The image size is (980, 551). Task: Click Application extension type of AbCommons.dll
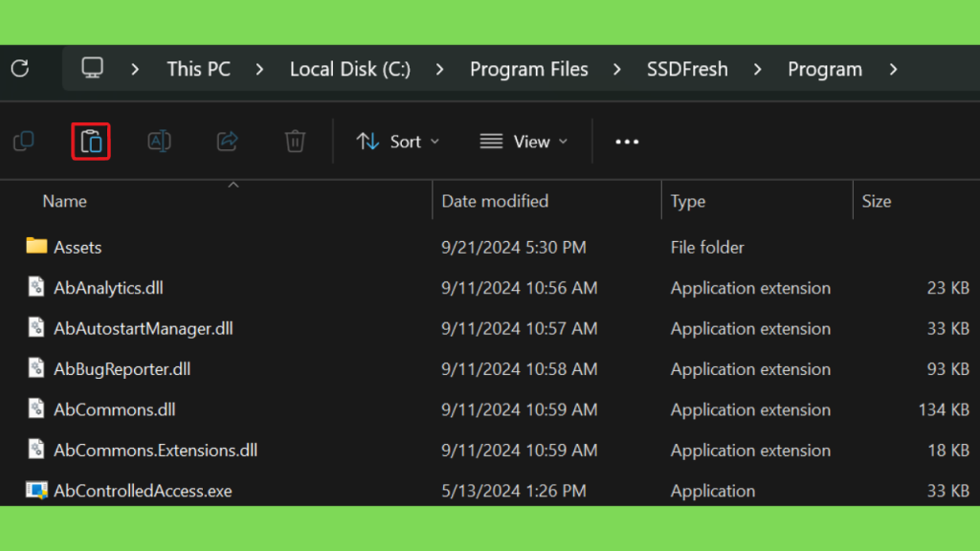pyautogui.click(x=750, y=410)
